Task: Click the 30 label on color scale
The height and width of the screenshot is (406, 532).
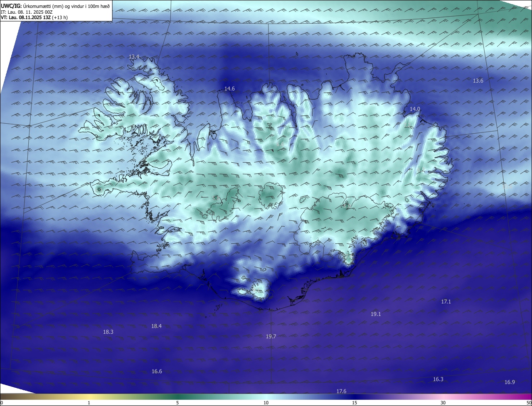Action: [x=443, y=403]
